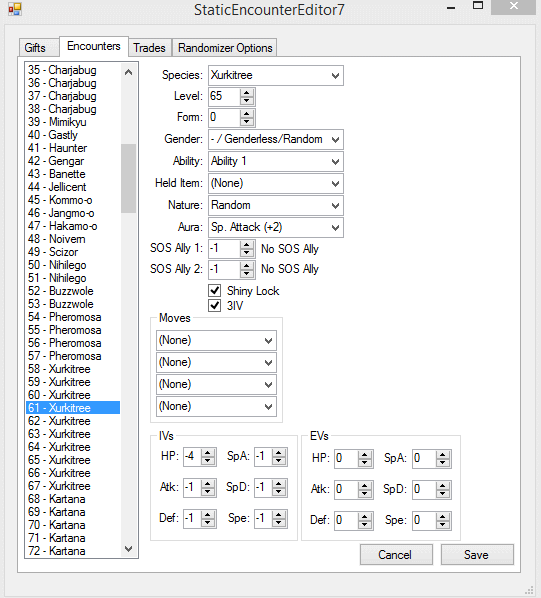The width and height of the screenshot is (541, 598).
Task: Select list entry 72 - Kartana
Action: click(x=73, y=551)
